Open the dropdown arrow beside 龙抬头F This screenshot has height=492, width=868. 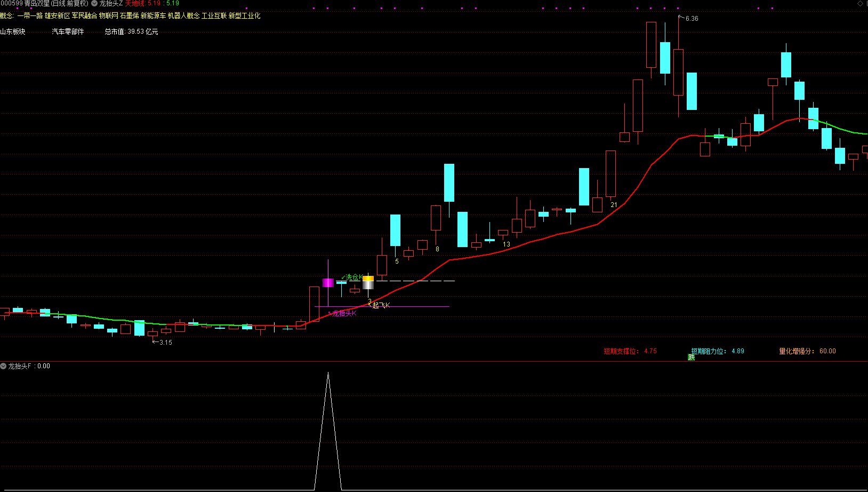pos(3,366)
